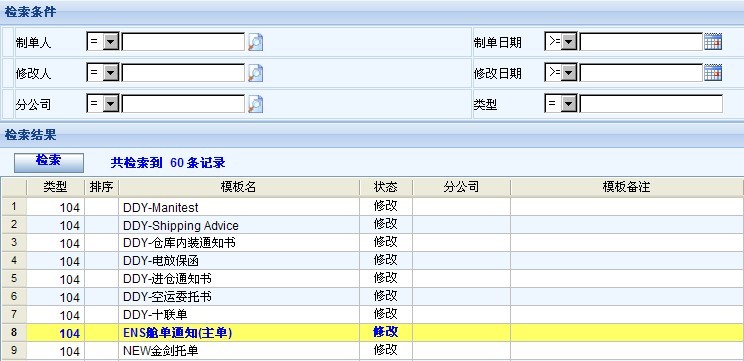Select the DDY-Shipping Advice template row
This screenshot has width=744, height=361.
372,225
